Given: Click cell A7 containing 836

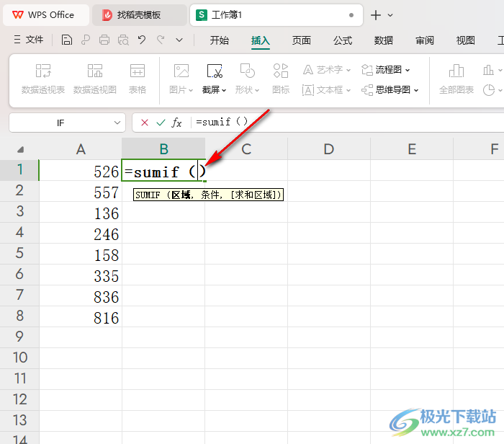Looking at the screenshot, I should [x=81, y=296].
